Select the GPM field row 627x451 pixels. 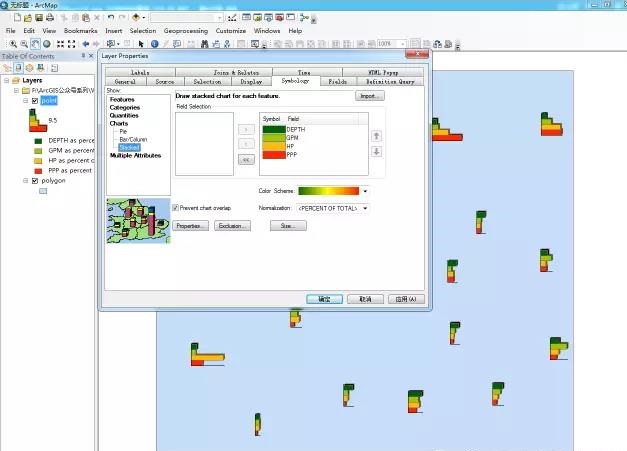(x=314, y=138)
